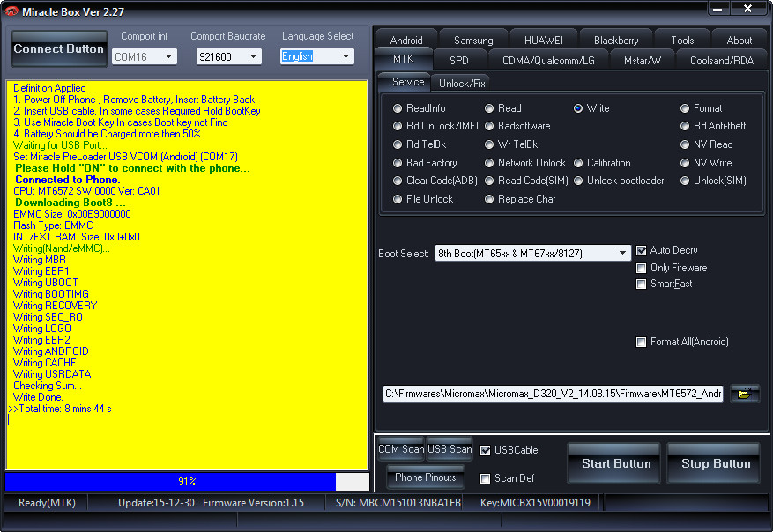The height and width of the screenshot is (532, 773).
Task: Enable the SmartFast checkbox
Action: point(641,284)
